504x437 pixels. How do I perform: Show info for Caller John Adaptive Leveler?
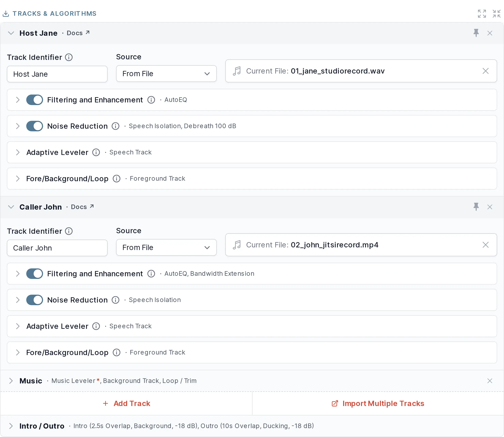96,326
